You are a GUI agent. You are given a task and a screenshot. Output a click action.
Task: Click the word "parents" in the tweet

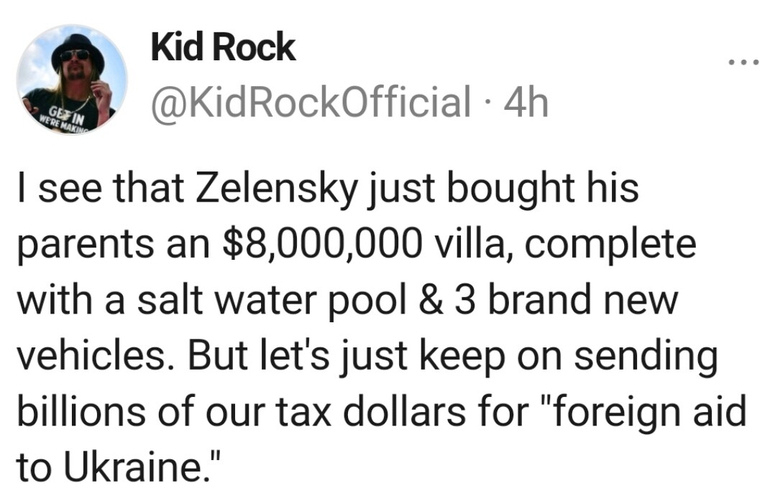click(86, 246)
